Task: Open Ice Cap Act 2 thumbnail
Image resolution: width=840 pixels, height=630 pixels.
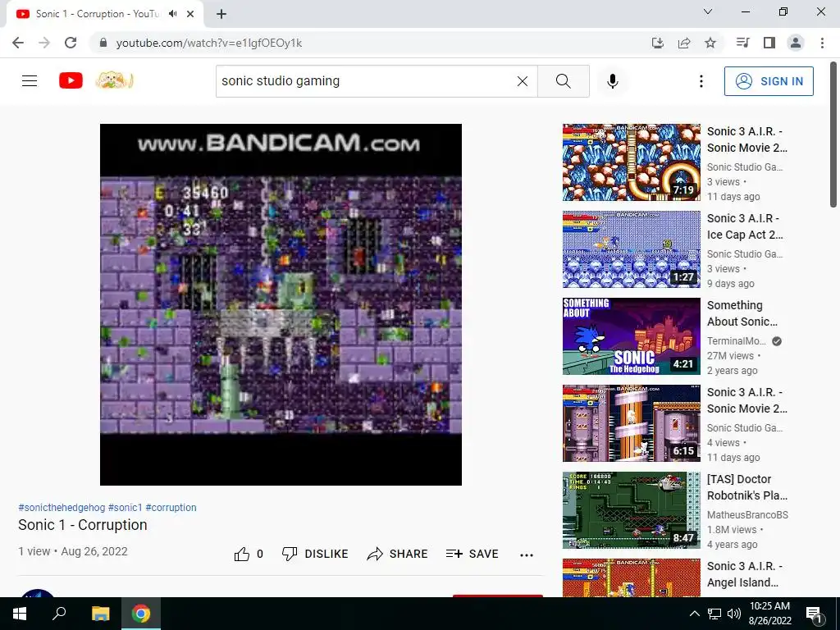Action: pos(631,249)
